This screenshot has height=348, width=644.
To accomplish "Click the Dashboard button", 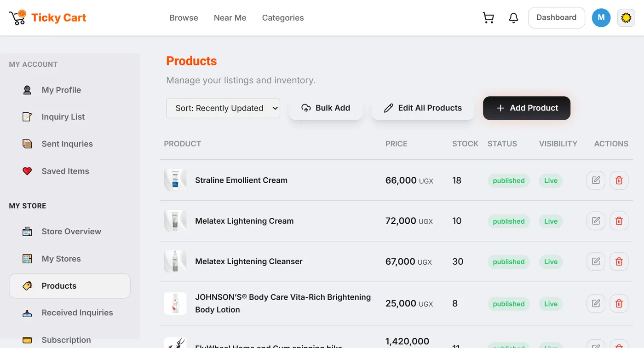I will point(556,17).
